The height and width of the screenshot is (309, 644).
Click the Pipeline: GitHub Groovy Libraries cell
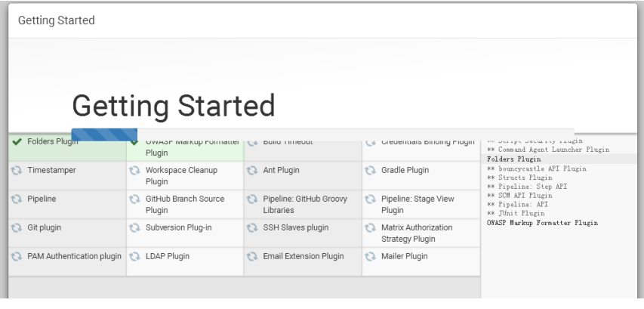coord(302,204)
